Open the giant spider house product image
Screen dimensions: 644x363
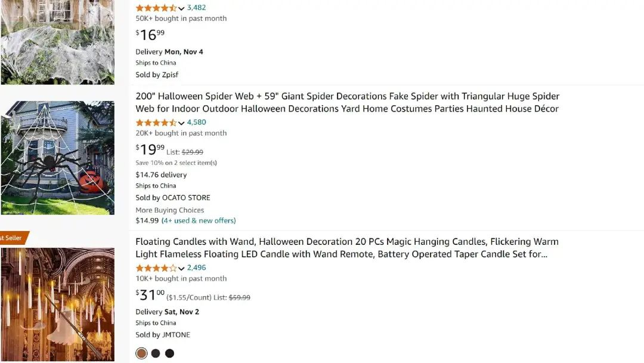coord(57,158)
